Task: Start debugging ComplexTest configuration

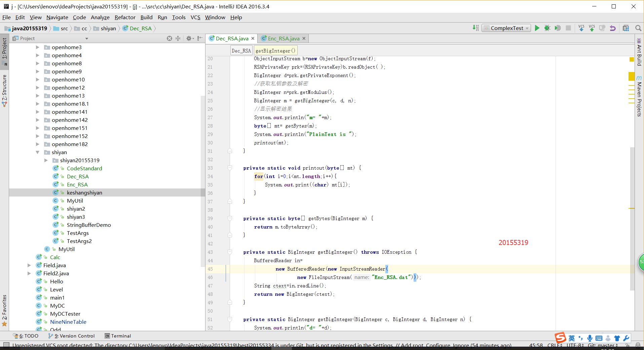Action: (547, 28)
